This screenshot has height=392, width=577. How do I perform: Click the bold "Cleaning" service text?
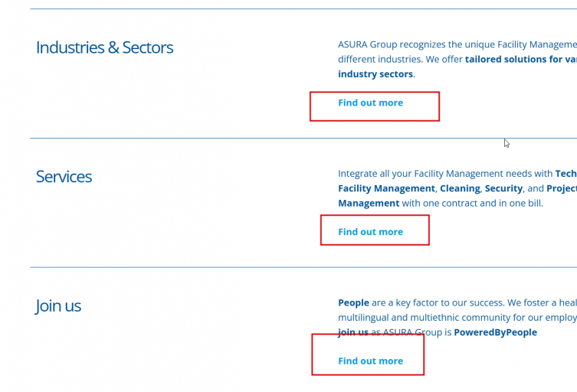point(460,188)
